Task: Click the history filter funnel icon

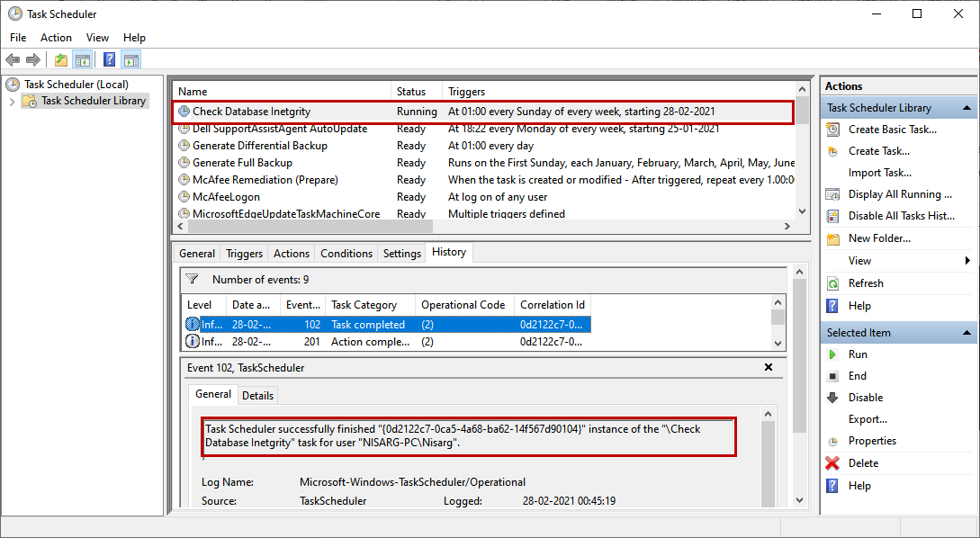Action: coord(192,279)
